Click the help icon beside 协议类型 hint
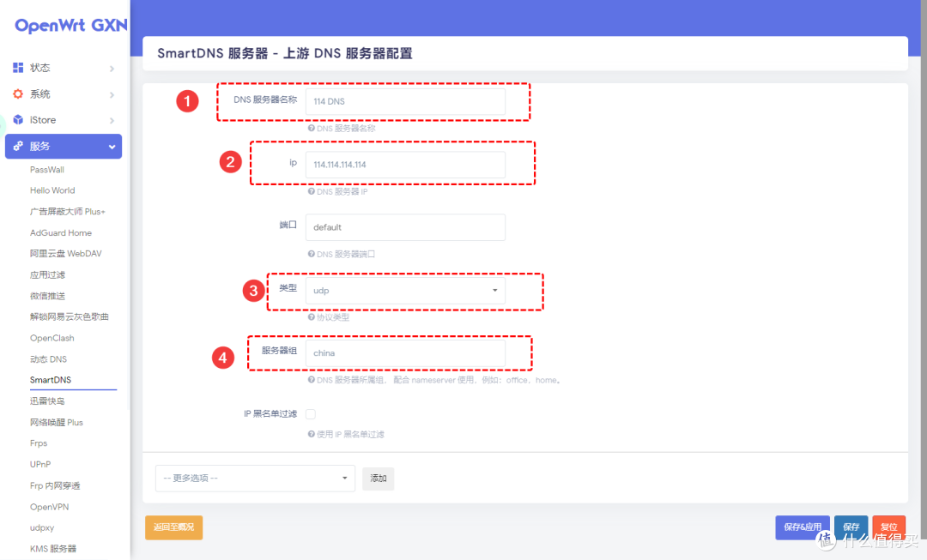The width and height of the screenshot is (927, 560). (x=311, y=316)
